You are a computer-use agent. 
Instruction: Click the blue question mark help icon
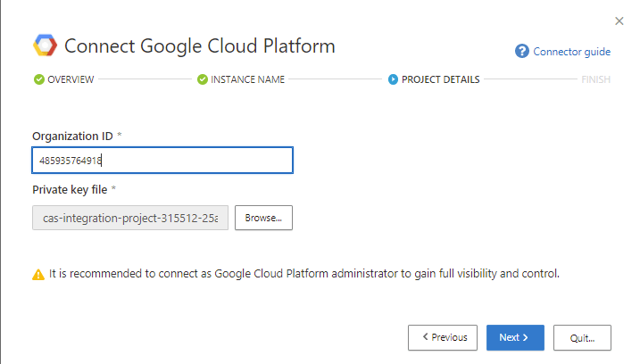[522, 52]
